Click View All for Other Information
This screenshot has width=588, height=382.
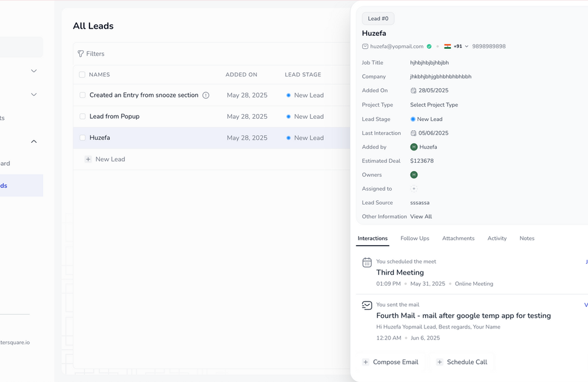point(421,217)
